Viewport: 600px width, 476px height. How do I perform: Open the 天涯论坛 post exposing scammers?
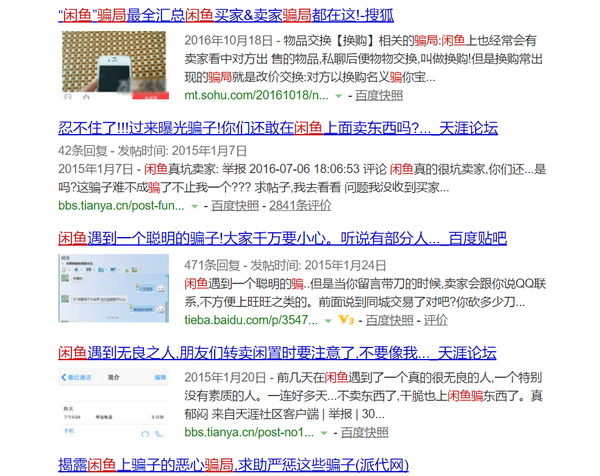click(x=278, y=128)
